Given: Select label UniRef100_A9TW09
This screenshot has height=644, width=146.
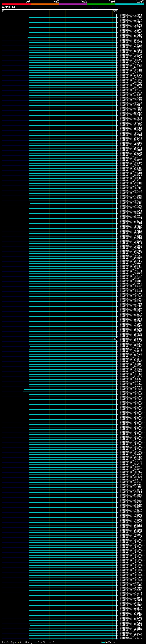Looking at the screenshot, I should (x=131, y=80).
